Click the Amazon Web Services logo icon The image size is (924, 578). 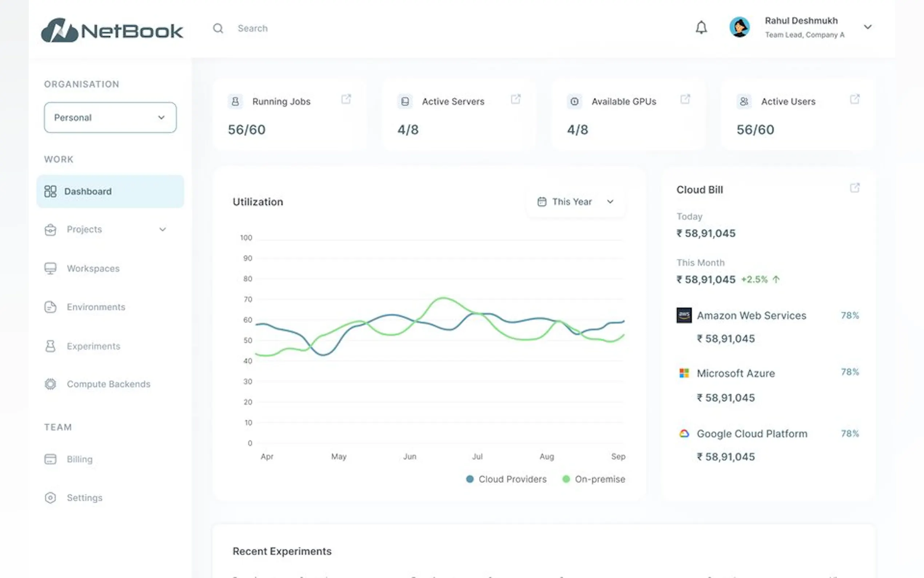pyautogui.click(x=684, y=315)
